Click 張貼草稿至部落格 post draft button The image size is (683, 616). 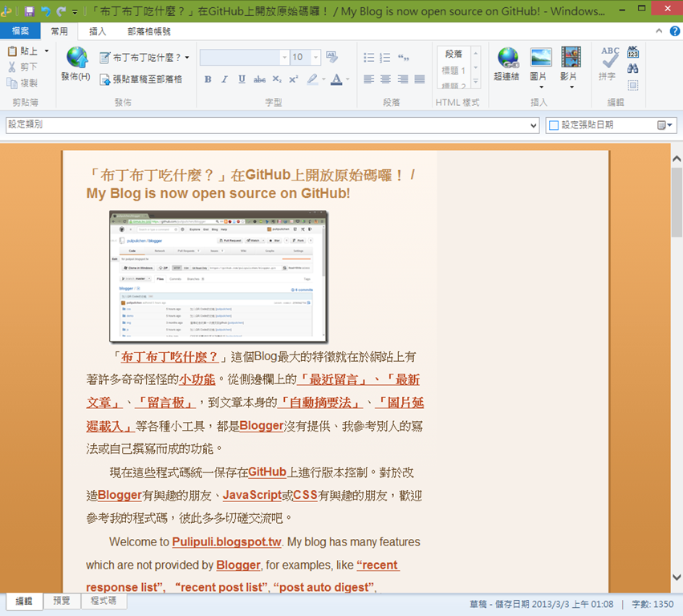[x=140, y=79]
